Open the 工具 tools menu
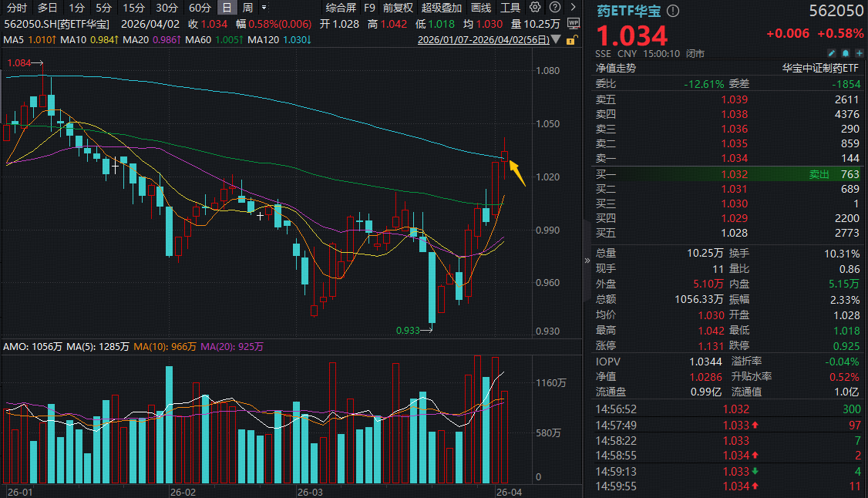868x498 pixels. click(510, 8)
